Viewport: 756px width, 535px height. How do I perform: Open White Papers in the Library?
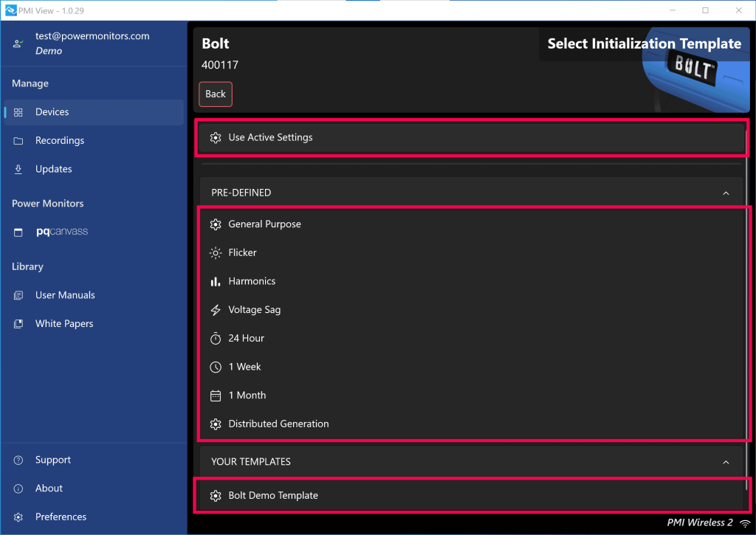click(x=64, y=323)
